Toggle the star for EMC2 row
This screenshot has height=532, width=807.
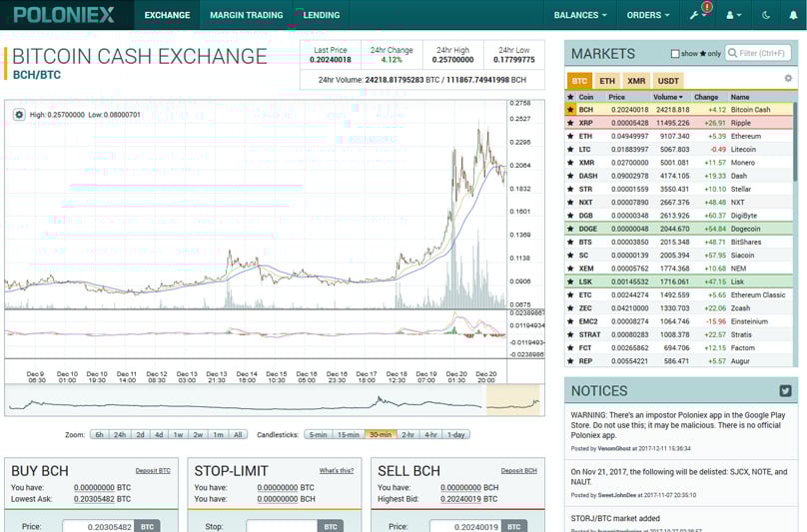pyautogui.click(x=570, y=321)
